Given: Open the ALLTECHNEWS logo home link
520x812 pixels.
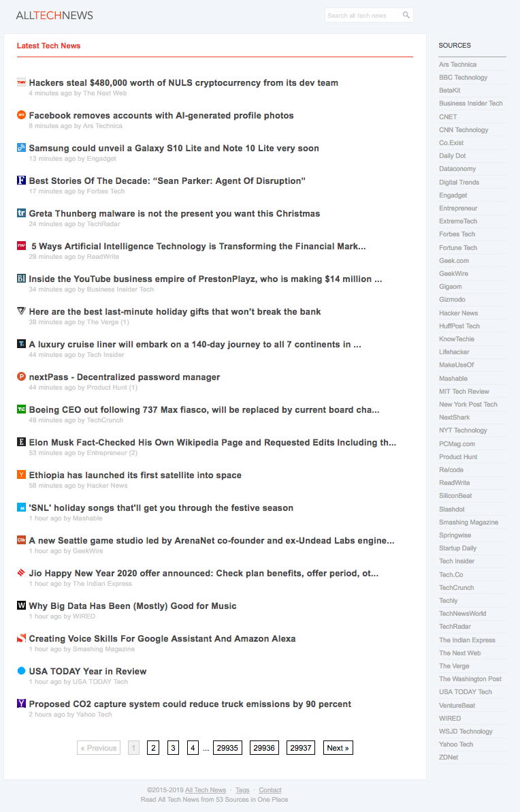Looking at the screenshot, I should 54,16.
